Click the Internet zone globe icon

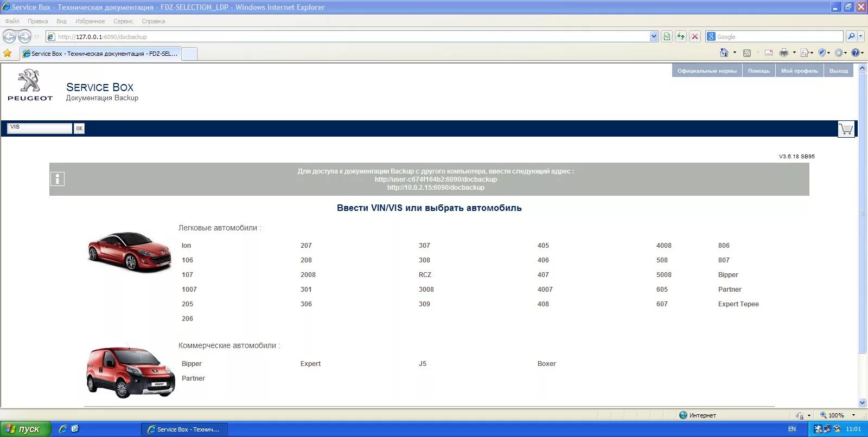pyautogui.click(x=684, y=415)
